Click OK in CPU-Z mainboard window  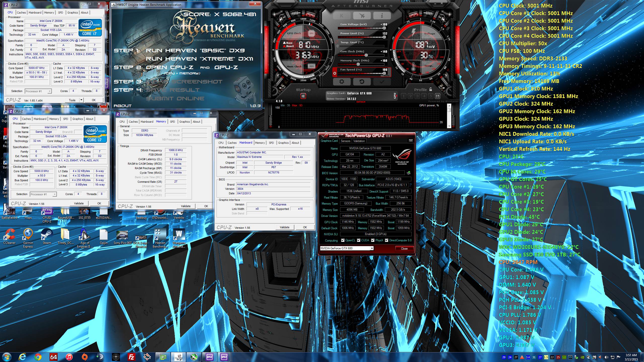coord(305,227)
